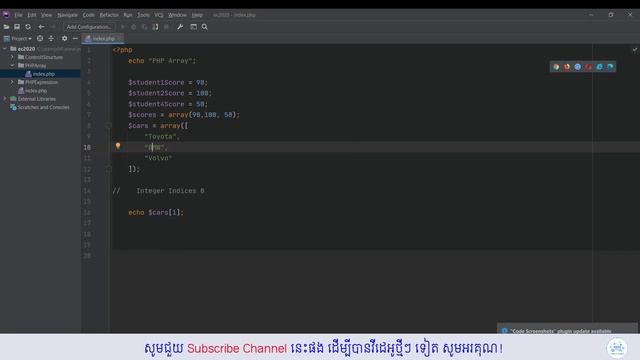This screenshot has width=640, height=360.
Task: Click fold marker at line 12 closing bracket
Action: click(x=109, y=169)
